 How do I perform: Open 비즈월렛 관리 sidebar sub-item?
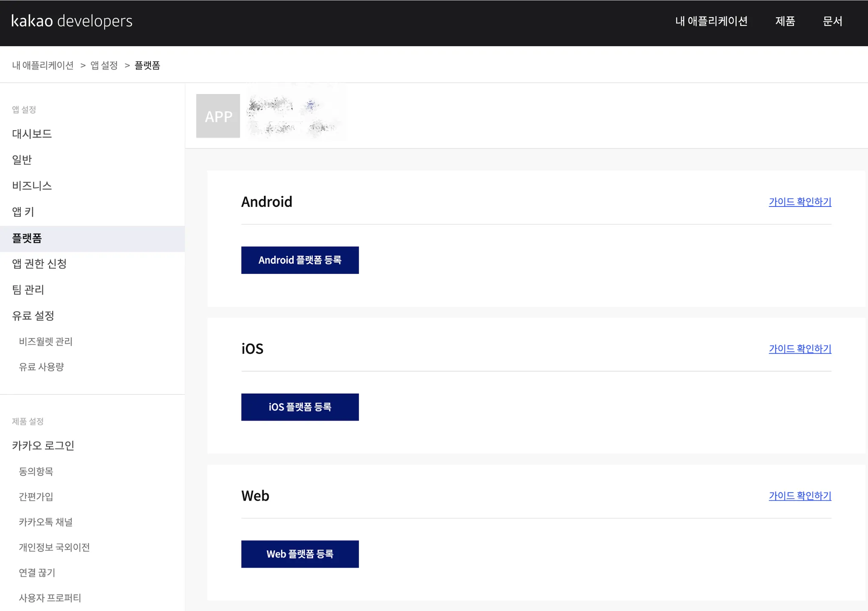tap(46, 342)
